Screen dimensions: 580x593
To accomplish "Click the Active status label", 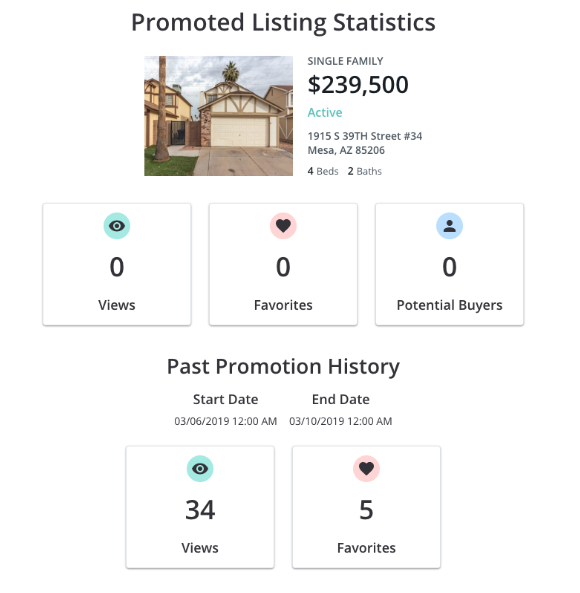I will point(325,112).
